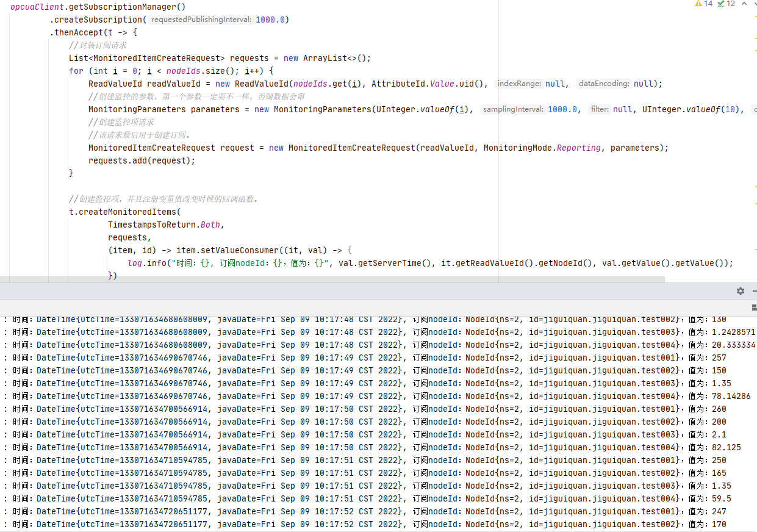Click t.createMonitoredItems call
757x532 pixels.
[x=125, y=212]
